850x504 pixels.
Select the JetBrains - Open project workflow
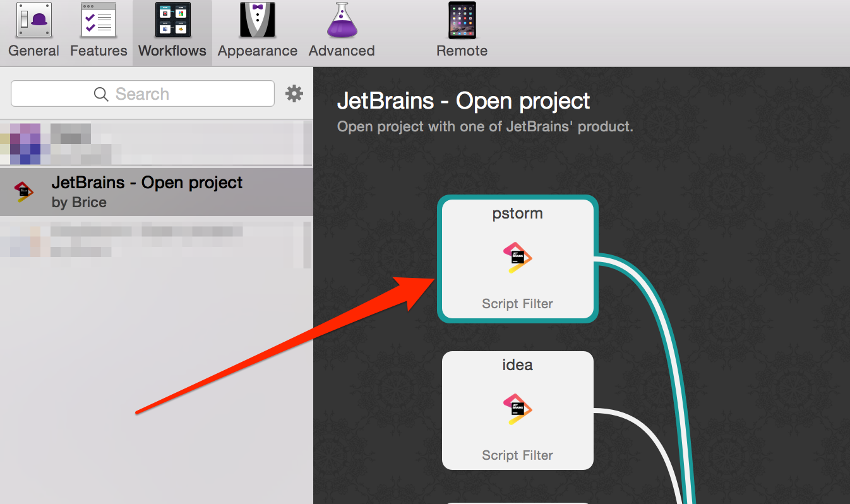click(156, 191)
